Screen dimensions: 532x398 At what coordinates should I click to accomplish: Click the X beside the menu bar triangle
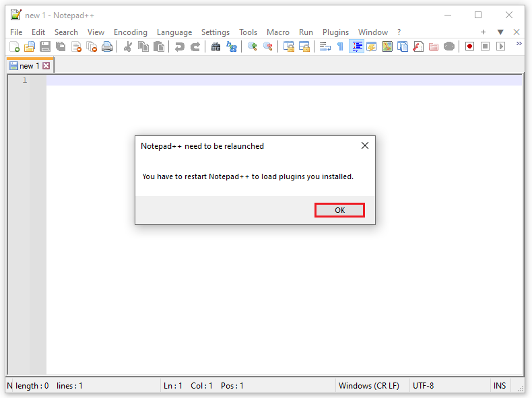pos(517,32)
